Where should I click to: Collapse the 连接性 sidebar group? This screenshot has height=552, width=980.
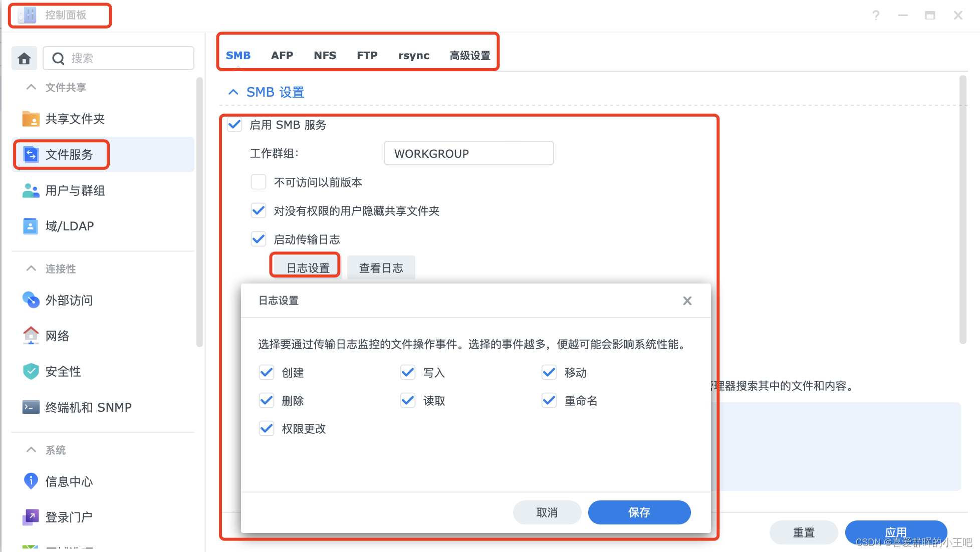(x=31, y=268)
